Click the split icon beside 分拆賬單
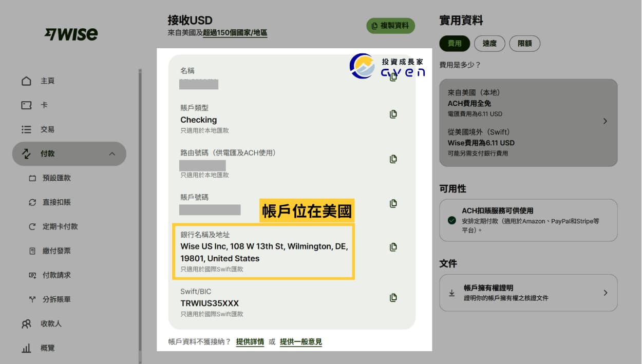The image size is (642, 364). [32, 299]
